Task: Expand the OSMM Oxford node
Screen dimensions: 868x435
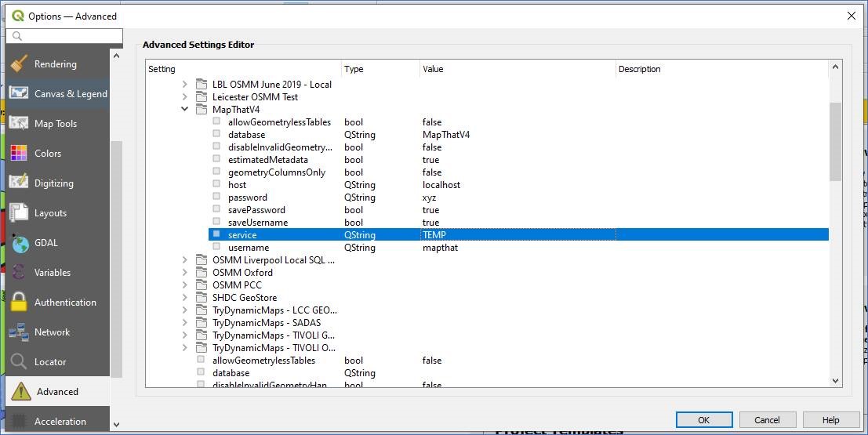Action: coord(185,272)
